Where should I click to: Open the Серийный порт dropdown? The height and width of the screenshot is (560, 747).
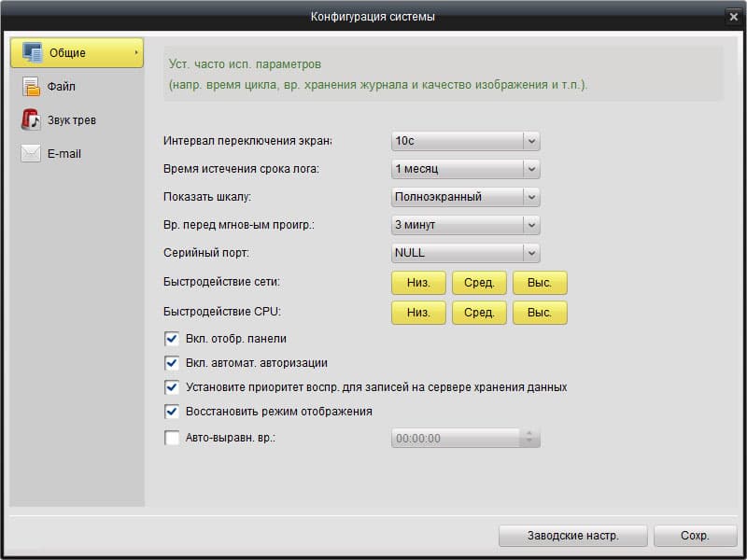[x=465, y=253]
